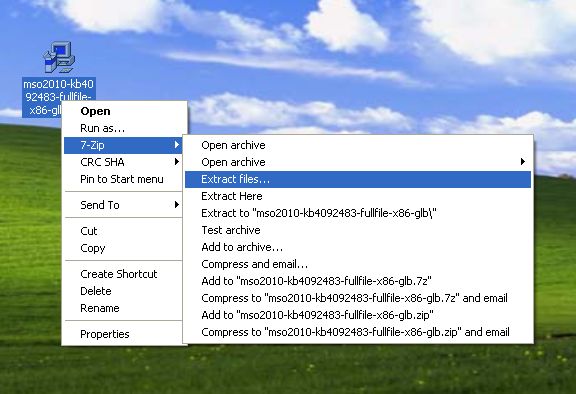576x394 pixels.
Task: Choose Extract Here
Action: coord(358,196)
